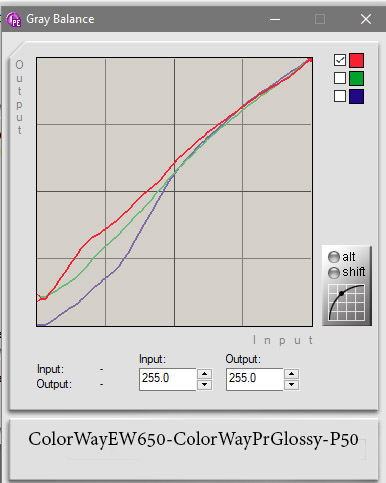Select the alt radio button
This screenshot has width=386, height=483.
coord(334,257)
